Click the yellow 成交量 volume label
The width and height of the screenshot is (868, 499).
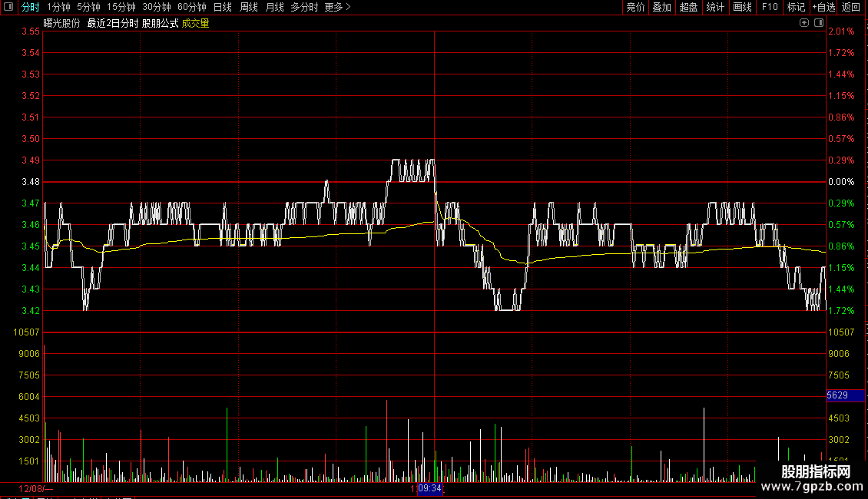click(x=195, y=23)
